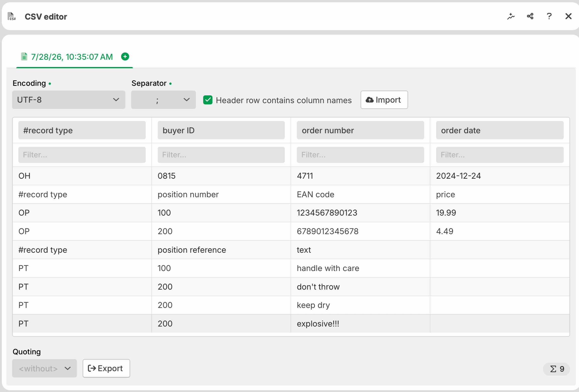Select the 0815 cell
The width and height of the screenshot is (579, 392).
[221, 176]
